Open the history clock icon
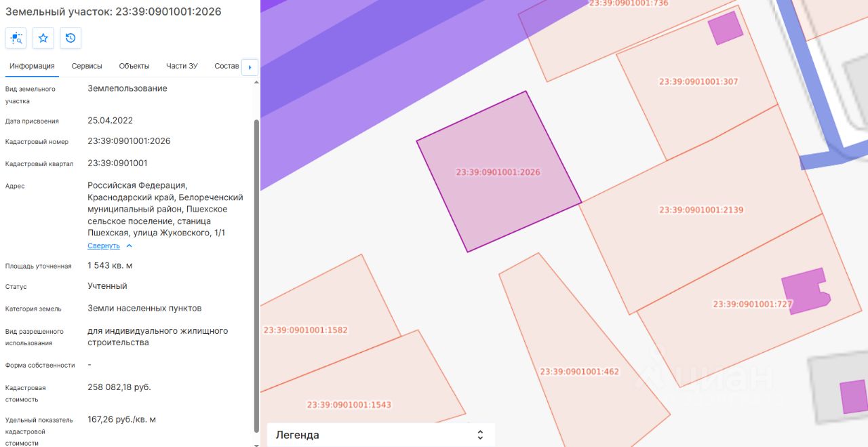The height and width of the screenshot is (447, 868). point(71,38)
